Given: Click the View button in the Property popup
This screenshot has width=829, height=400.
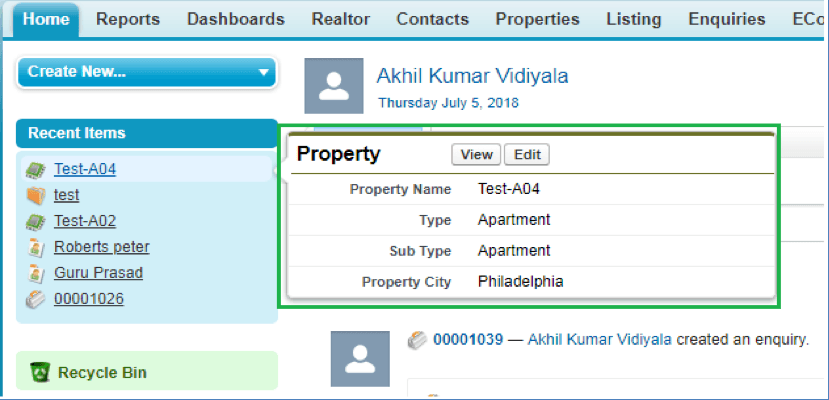Looking at the screenshot, I should point(476,155).
